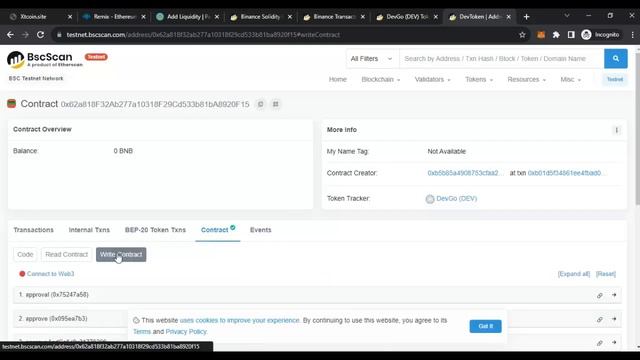Open the Privacy Policy link
Image resolution: width=640 pixels, height=360 pixels.
[186, 331]
